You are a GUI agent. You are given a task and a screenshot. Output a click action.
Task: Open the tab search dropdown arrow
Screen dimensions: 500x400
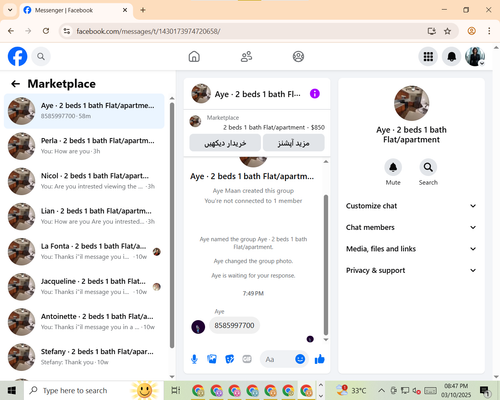click(x=10, y=10)
